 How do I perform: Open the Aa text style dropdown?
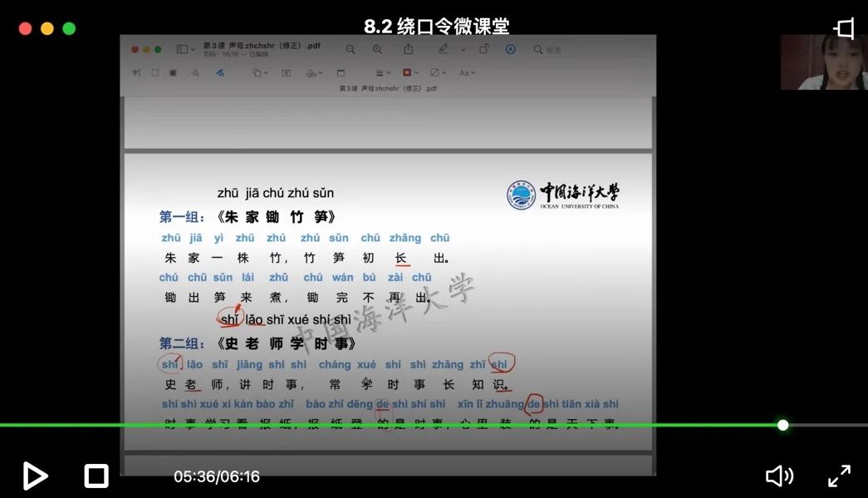point(464,72)
